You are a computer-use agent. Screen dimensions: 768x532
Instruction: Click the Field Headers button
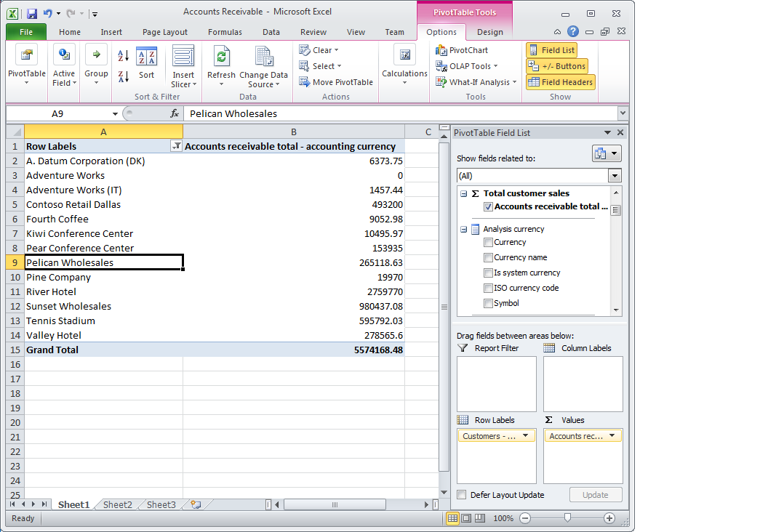point(560,82)
